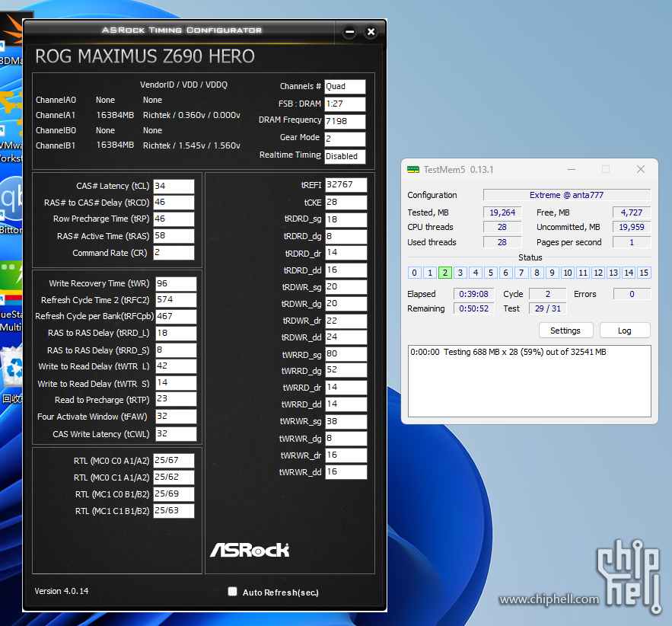Click the Free, MB value 4,727
Viewport: 672px width, 626px height.
[x=632, y=212]
